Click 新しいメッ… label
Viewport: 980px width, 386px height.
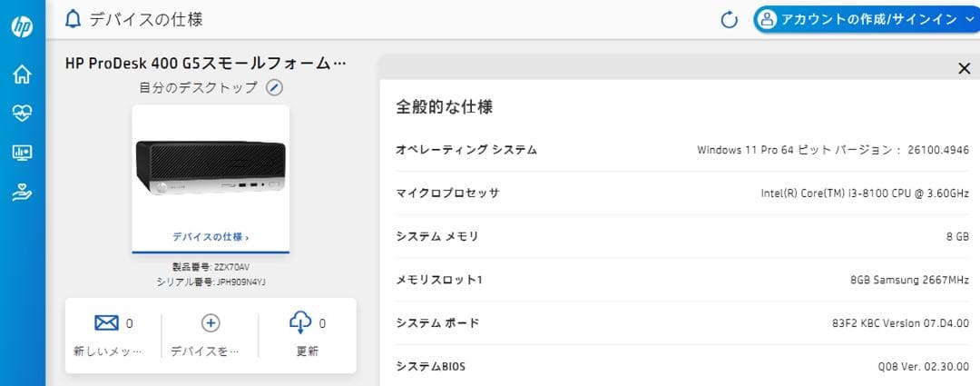point(107,351)
